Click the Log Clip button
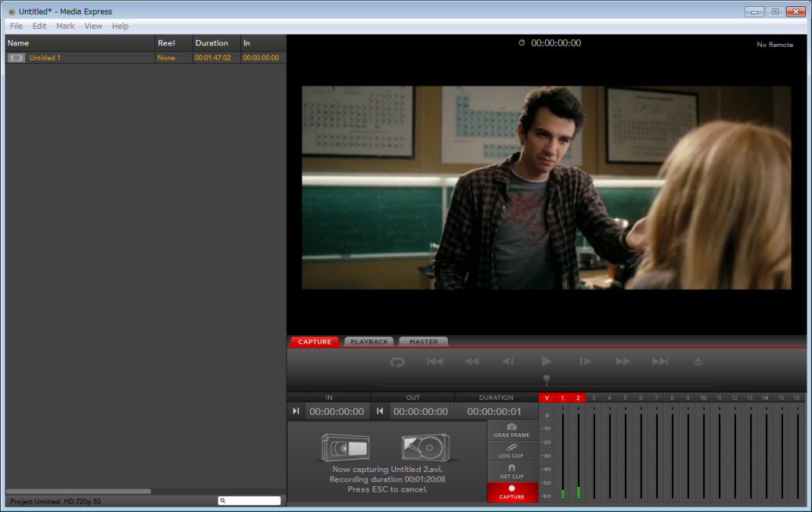 click(511, 451)
